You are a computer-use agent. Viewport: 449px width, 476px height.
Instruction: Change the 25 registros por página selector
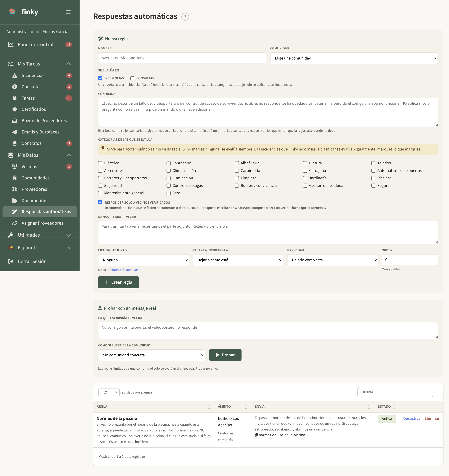(109, 392)
